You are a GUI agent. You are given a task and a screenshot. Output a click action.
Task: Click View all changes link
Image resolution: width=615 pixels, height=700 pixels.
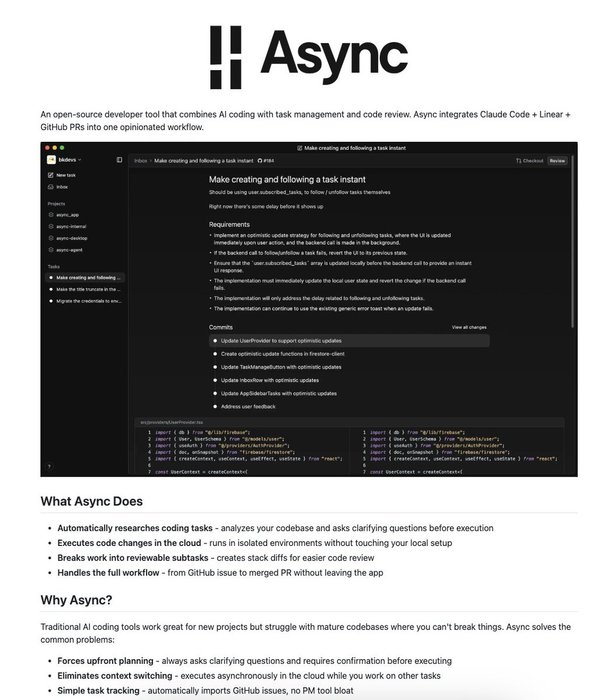tap(469, 327)
